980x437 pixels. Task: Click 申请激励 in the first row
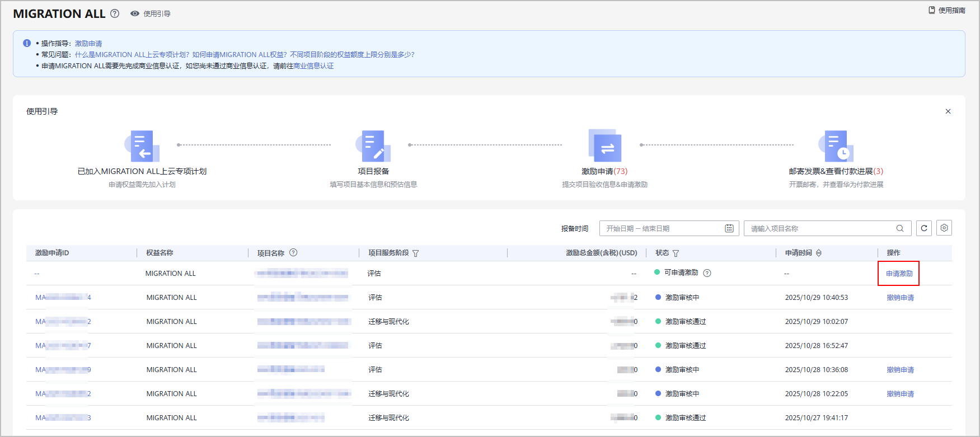[x=899, y=274]
